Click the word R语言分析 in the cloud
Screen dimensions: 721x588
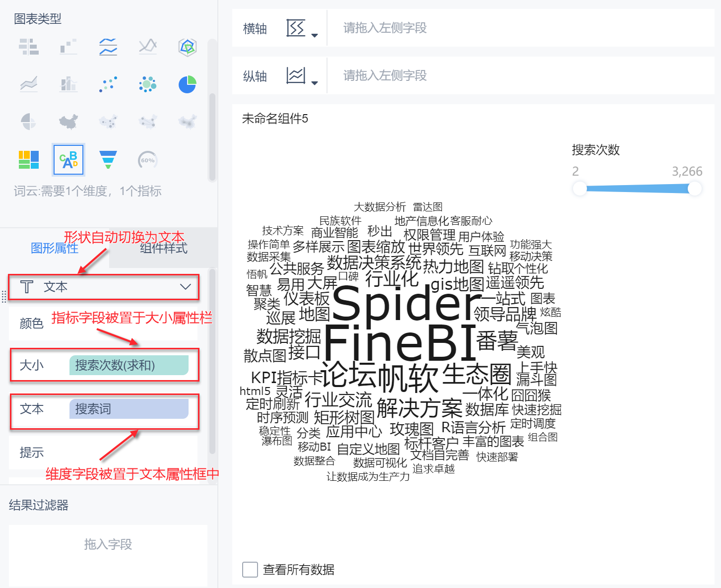click(x=473, y=427)
